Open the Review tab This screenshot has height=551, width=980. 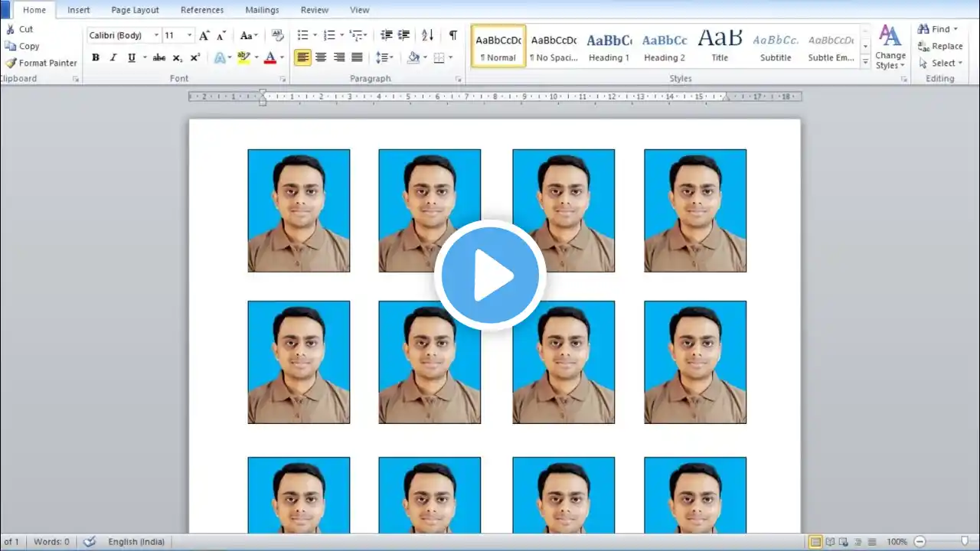tap(315, 10)
